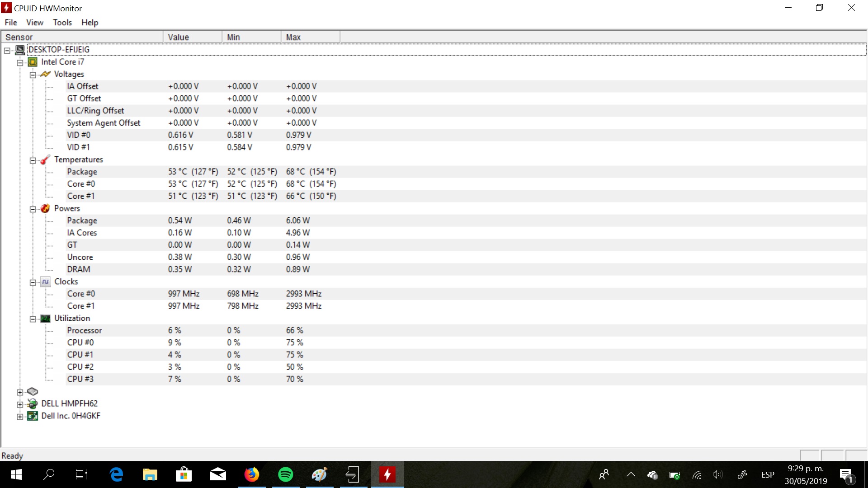Click the HWMonitor red lightning taskbar icon
Image resolution: width=868 pixels, height=488 pixels.
[387, 474]
